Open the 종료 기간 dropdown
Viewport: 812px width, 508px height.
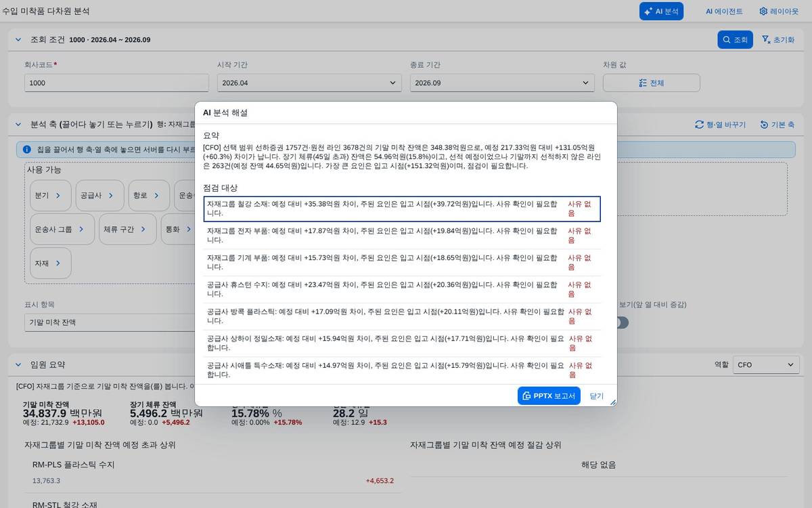coord(502,83)
